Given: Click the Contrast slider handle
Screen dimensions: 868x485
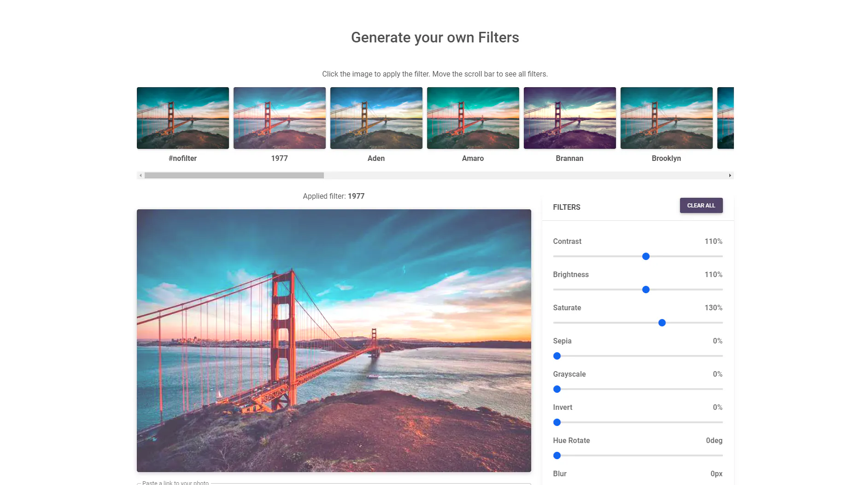Looking at the screenshot, I should click(646, 256).
